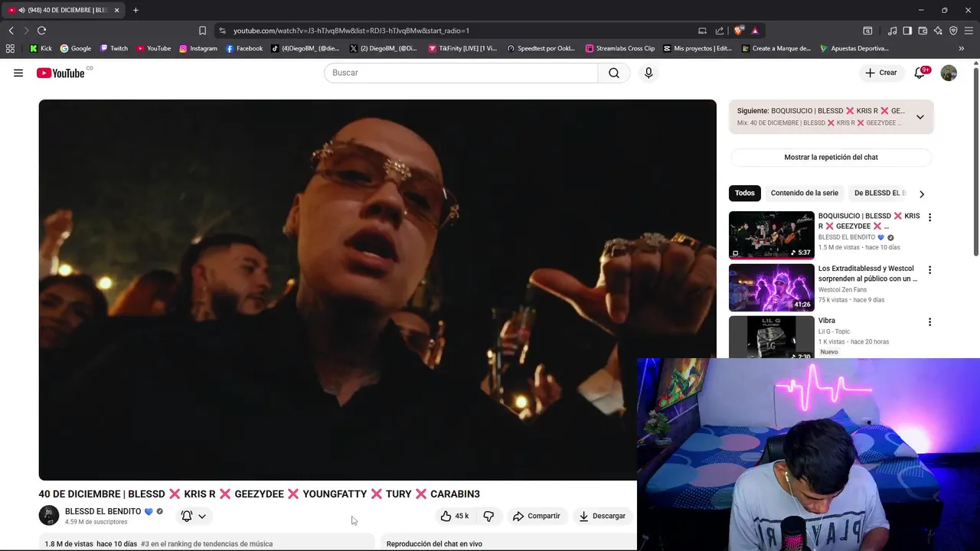Open the apps grid icon in bookmarks bar
Viewport: 980px width, 551px height.
point(10,48)
